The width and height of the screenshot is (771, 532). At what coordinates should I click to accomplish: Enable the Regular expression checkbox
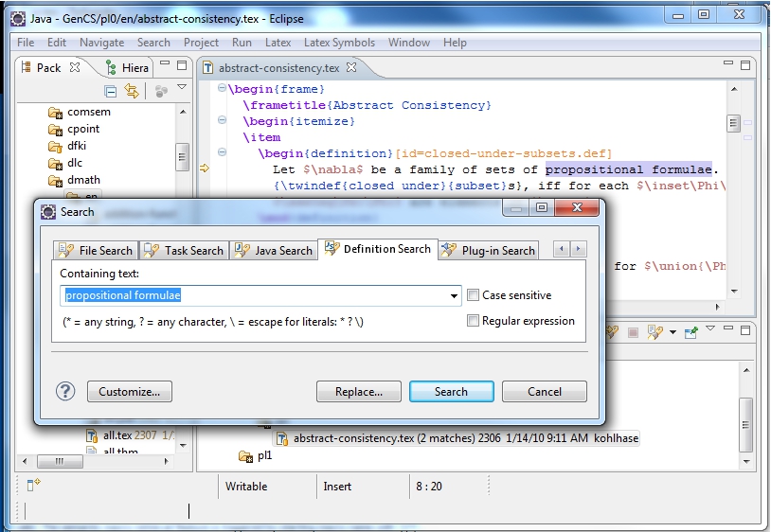474,321
